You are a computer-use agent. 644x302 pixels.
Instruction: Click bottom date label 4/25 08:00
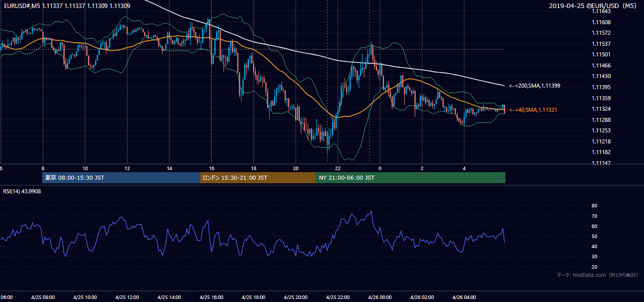[42, 297]
